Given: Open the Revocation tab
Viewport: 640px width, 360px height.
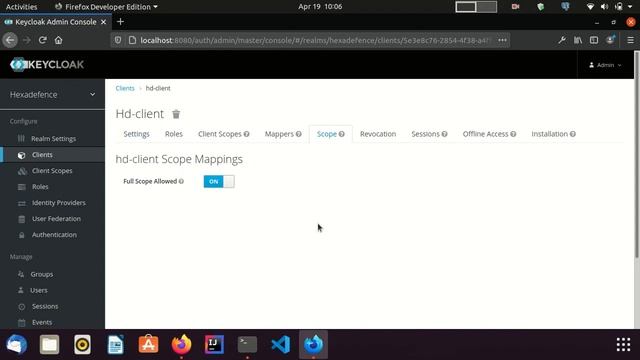Looking at the screenshot, I should [378, 134].
